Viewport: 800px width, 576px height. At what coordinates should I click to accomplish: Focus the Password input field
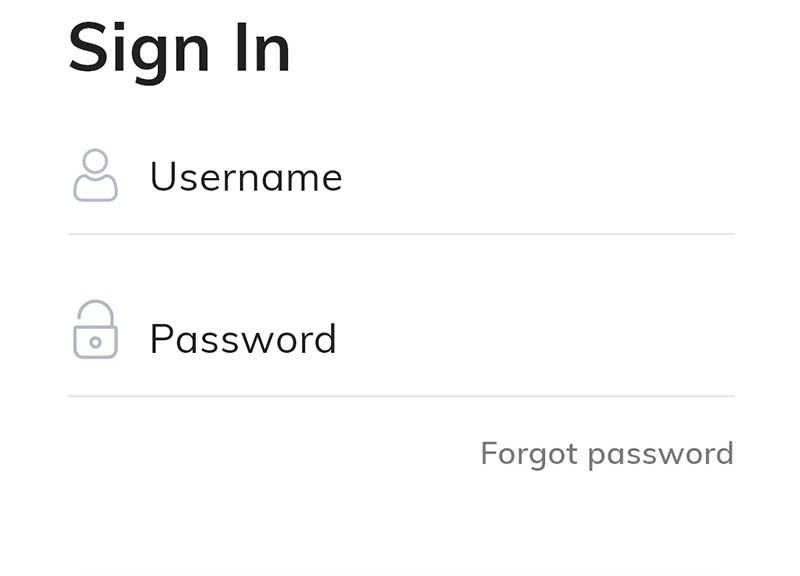402,338
